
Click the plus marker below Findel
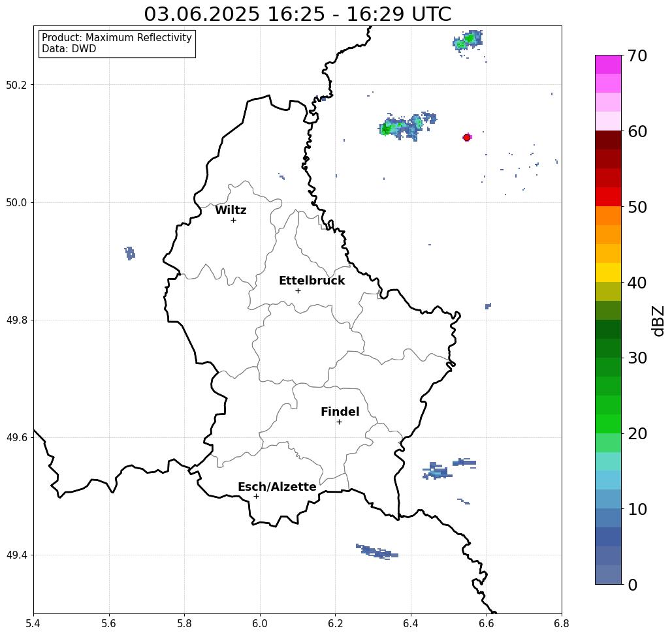coord(339,422)
